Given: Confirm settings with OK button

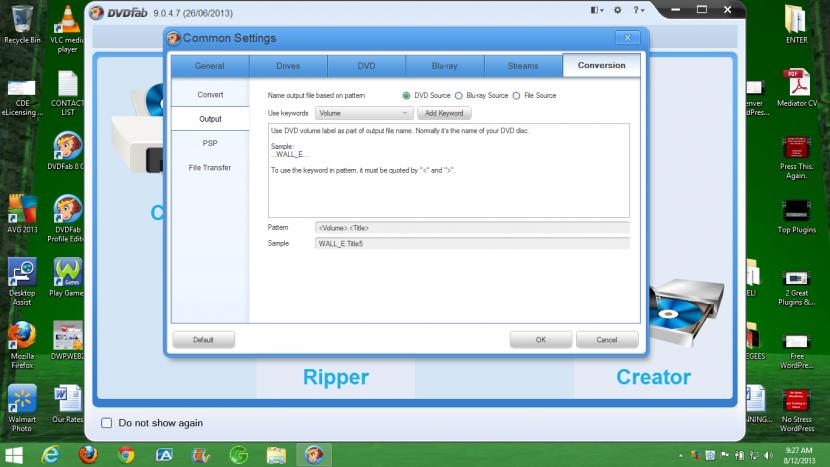Looking at the screenshot, I should tap(540, 340).
